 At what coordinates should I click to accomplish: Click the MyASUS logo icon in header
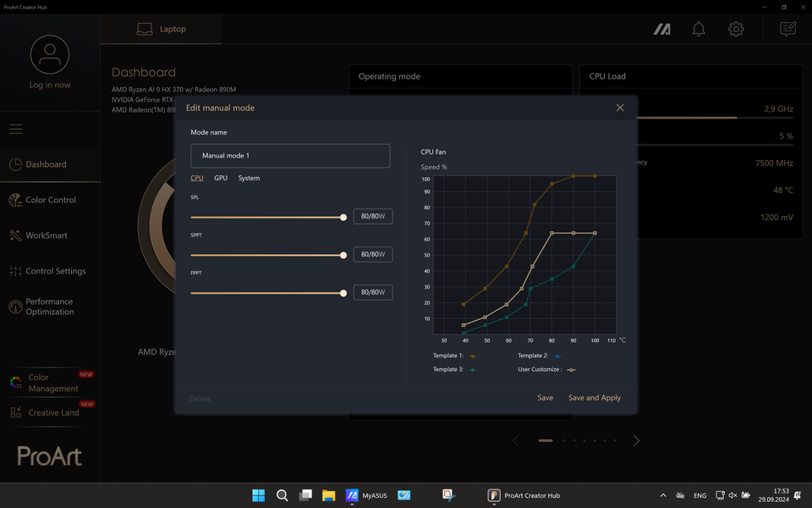[661, 30]
